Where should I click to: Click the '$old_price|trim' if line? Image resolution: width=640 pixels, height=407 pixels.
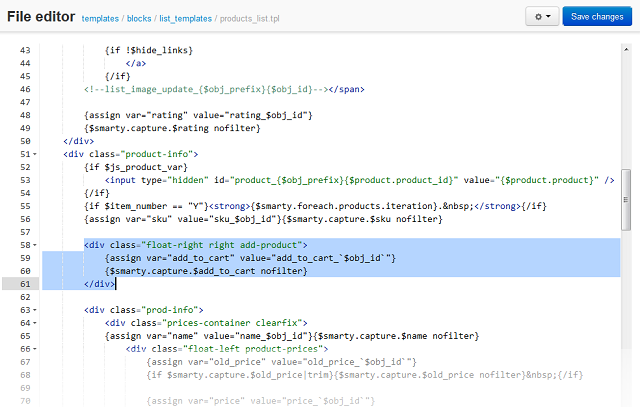pyautogui.click(x=365, y=375)
